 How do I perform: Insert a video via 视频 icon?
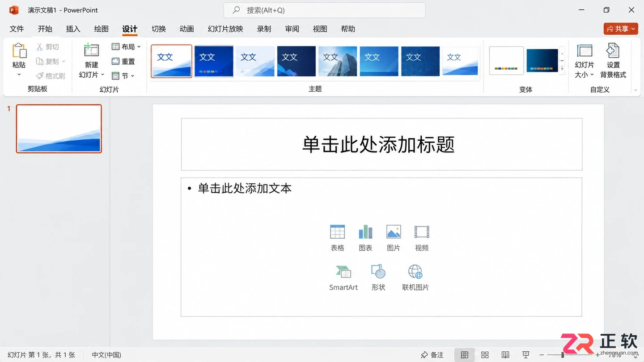422,238
